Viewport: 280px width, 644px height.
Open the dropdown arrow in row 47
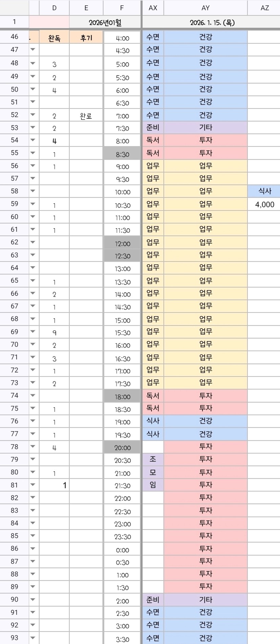tap(33, 49)
